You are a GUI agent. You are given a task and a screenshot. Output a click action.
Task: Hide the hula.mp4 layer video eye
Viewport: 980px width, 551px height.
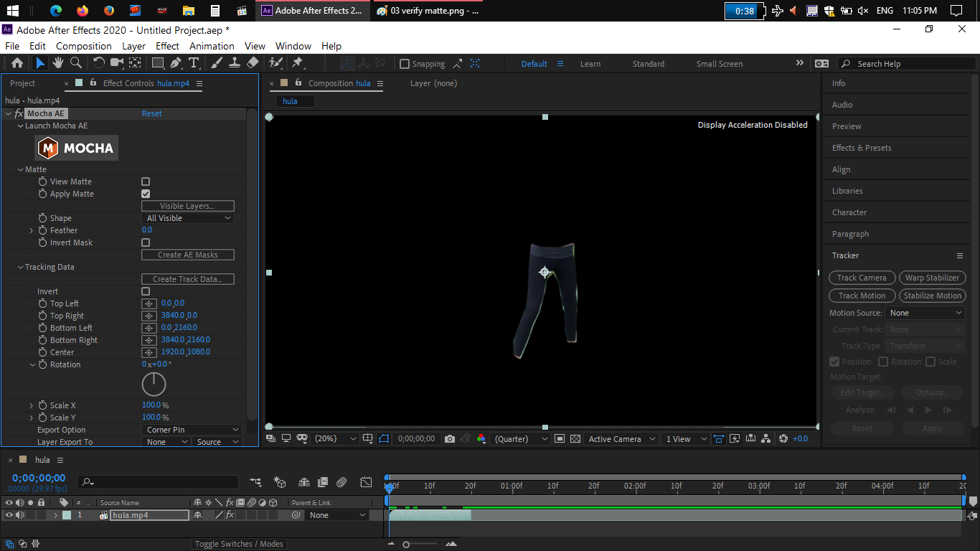pyautogui.click(x=9, y=515)
